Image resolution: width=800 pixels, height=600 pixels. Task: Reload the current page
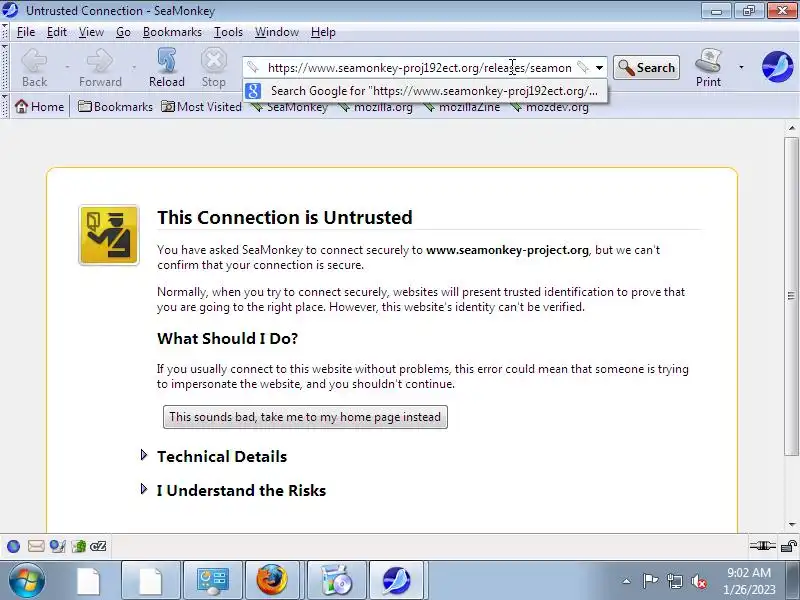(x=166, y=68)
